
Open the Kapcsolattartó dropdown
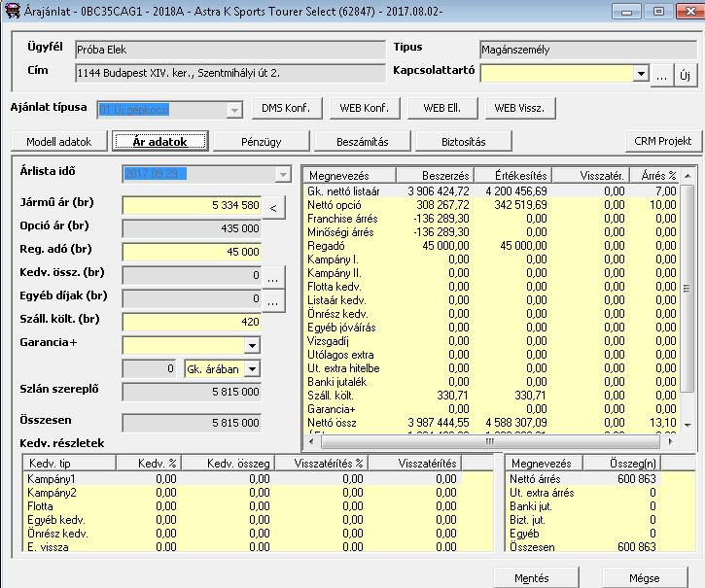click(640, 73)
